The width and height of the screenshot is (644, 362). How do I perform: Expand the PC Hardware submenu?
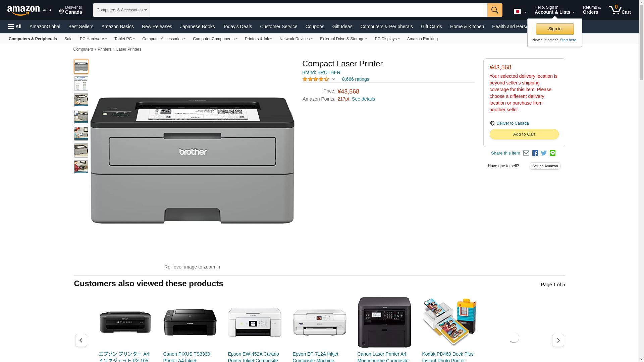coord(93,39)
